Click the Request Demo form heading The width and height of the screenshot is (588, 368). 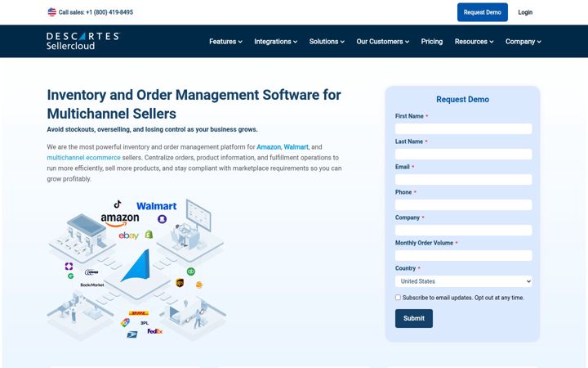462,100
